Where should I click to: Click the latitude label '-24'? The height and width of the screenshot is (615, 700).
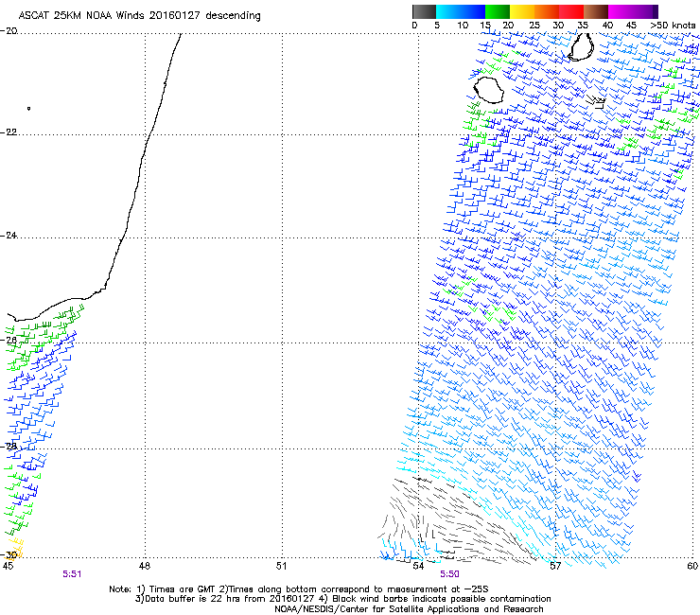point(9,236)
